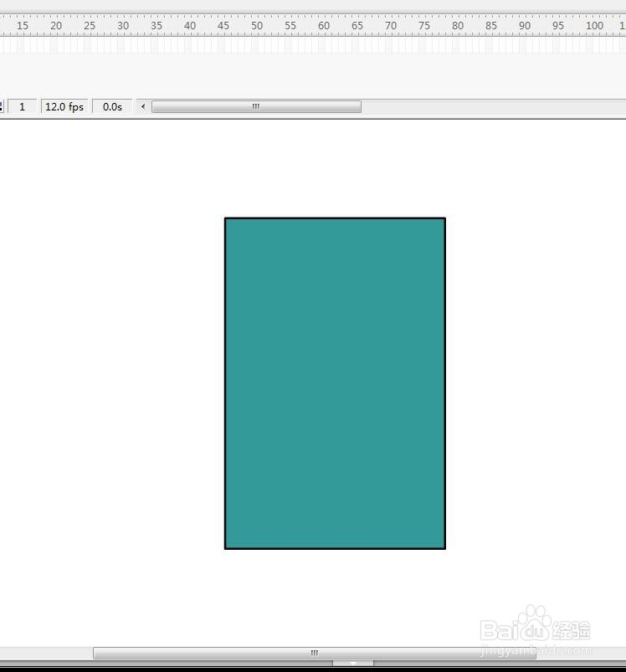Image resolution: width=626 pixels, height=672 pixels.
Task: Click frame 20 on the timeline ruler
Action: (x=56, y=26)
